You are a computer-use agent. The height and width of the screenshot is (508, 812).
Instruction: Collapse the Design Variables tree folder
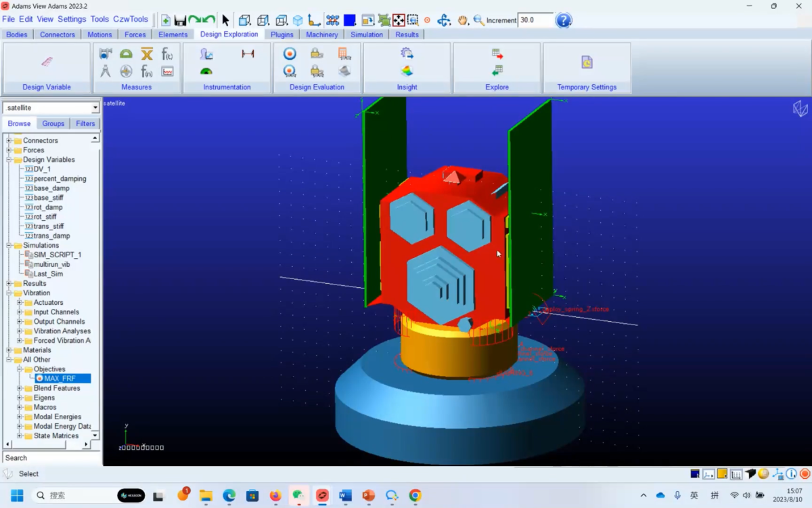coord(9,160)
